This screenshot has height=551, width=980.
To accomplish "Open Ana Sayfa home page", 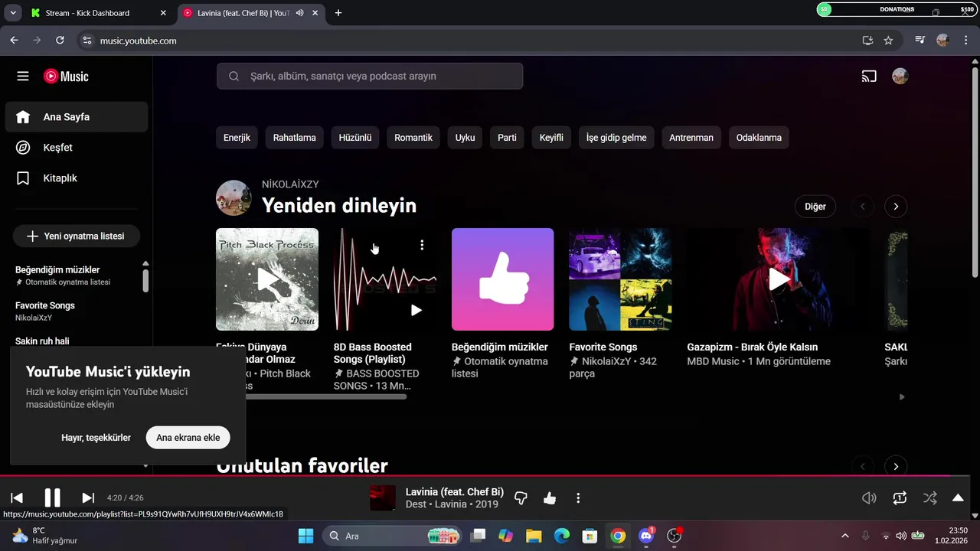I will [x=77, y=117].
